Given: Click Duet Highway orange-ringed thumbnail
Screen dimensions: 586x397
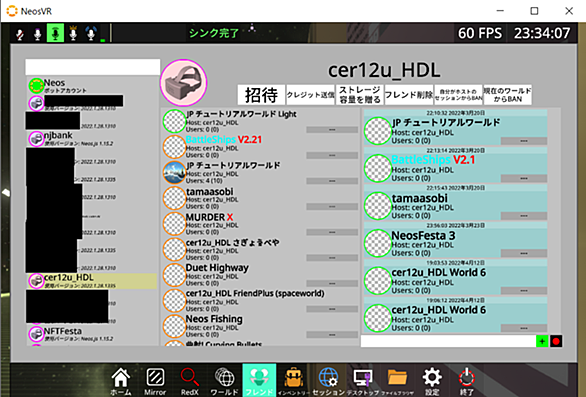Looking at the screenshot, I should [174, 275].
